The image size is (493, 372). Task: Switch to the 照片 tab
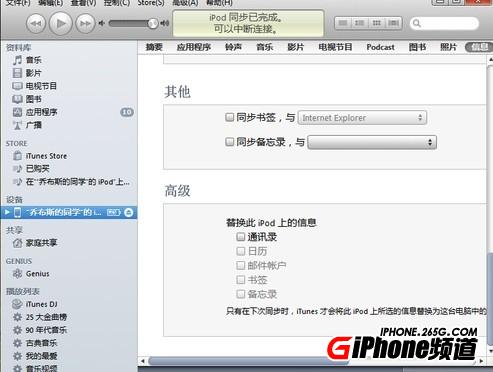coord(448,47)
